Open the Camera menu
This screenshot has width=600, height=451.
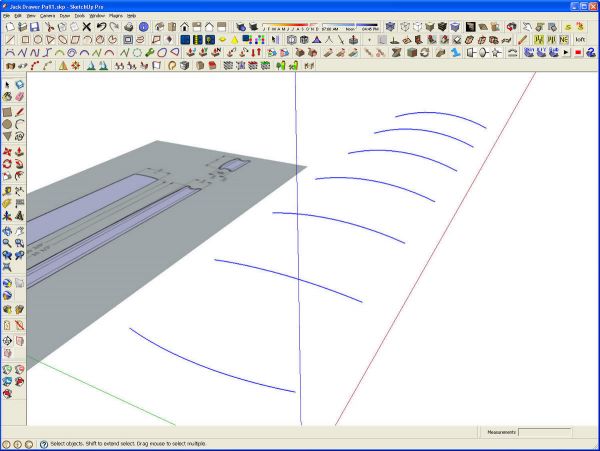(x=47, y=16)
